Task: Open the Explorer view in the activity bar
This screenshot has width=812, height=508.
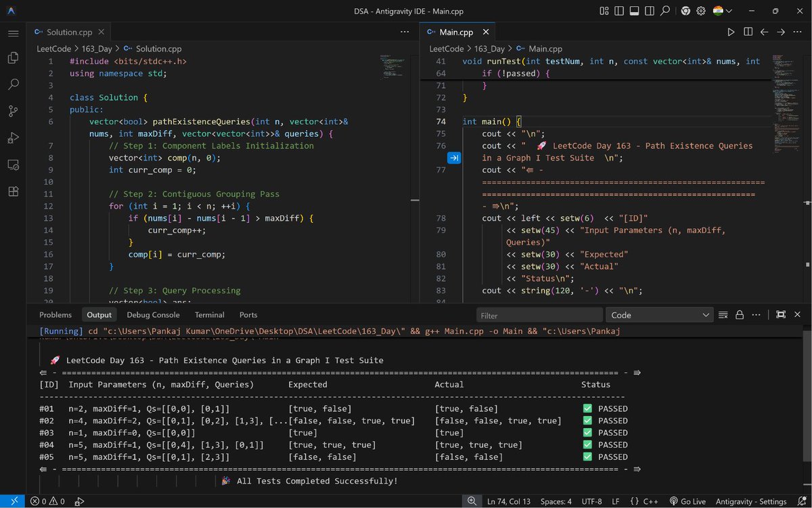Action: pos(13,58)
